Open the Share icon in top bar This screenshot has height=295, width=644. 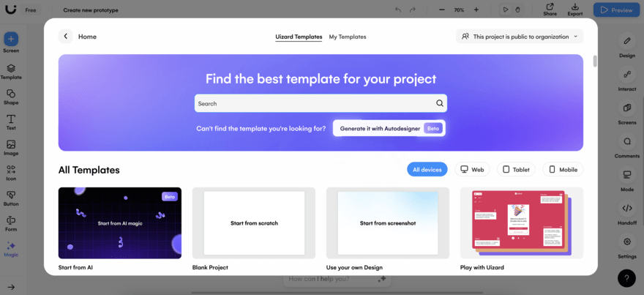coord(550,7)
